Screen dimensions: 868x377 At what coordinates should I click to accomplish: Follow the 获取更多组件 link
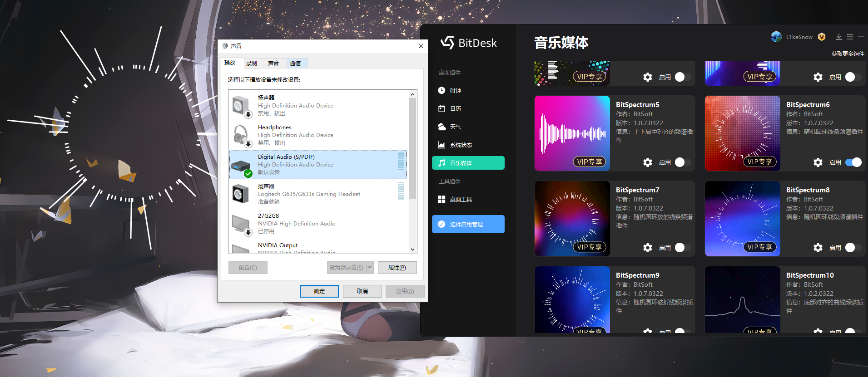pos(848,54)
